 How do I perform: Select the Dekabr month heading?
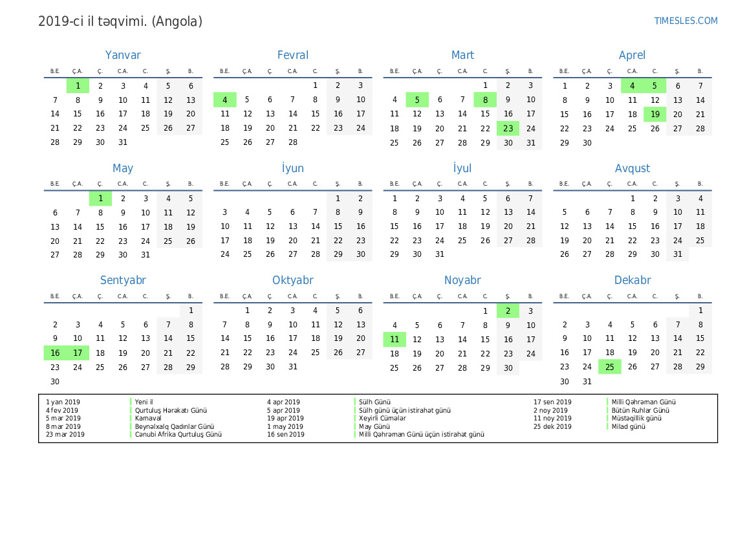coord(632,280)
